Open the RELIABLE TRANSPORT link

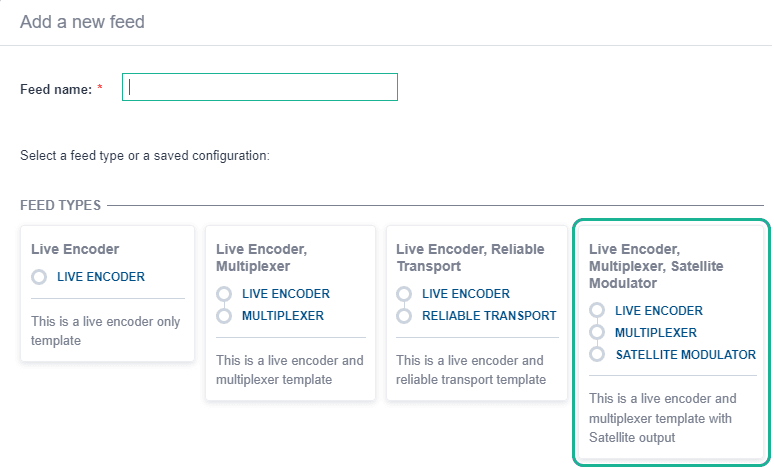[x=489, y=316]
